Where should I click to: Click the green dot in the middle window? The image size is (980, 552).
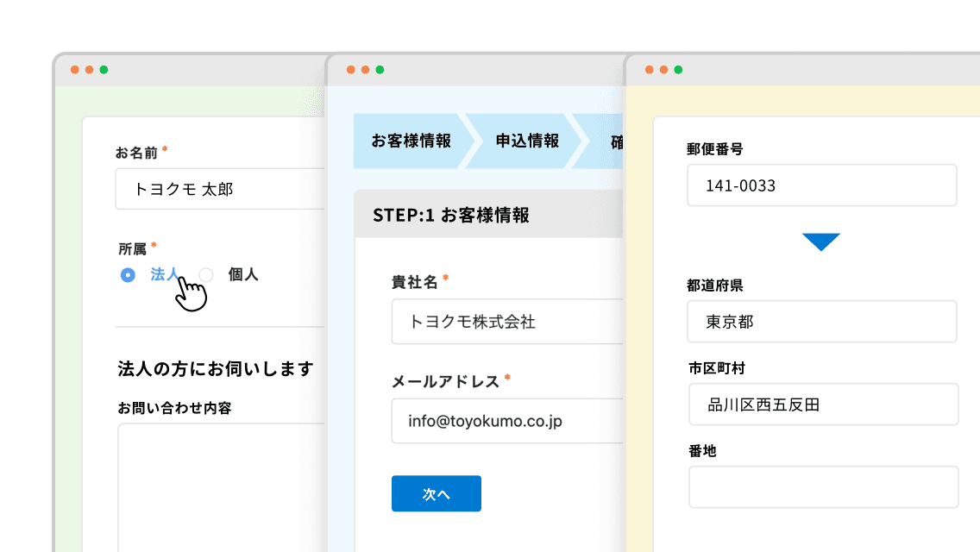380,70
